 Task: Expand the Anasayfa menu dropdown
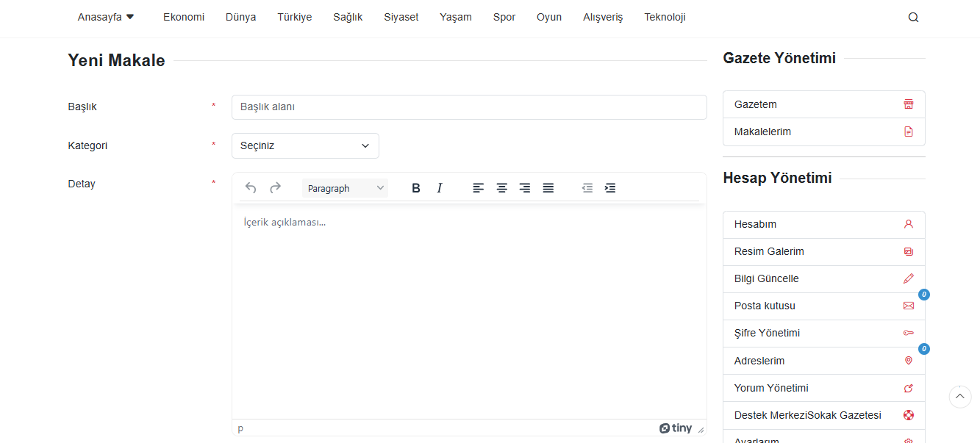(x=106, y=17)
